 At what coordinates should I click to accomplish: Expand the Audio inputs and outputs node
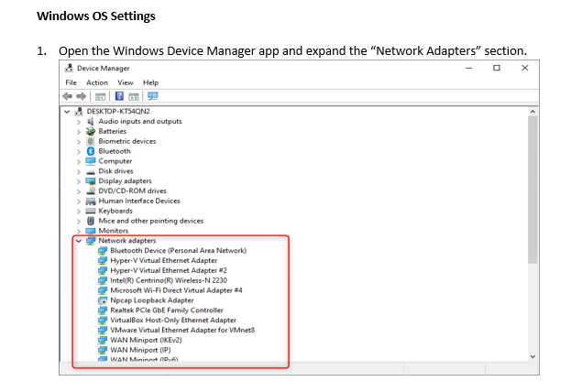tap(78, 122)
